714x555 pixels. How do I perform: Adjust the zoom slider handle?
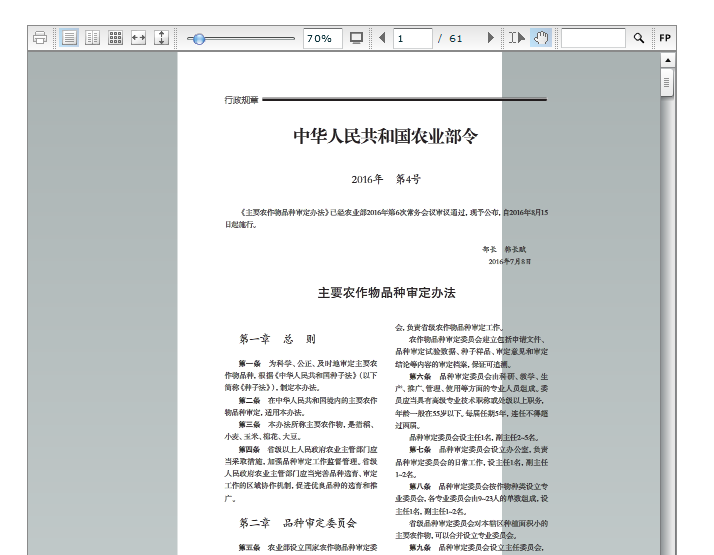coord(199,39)
